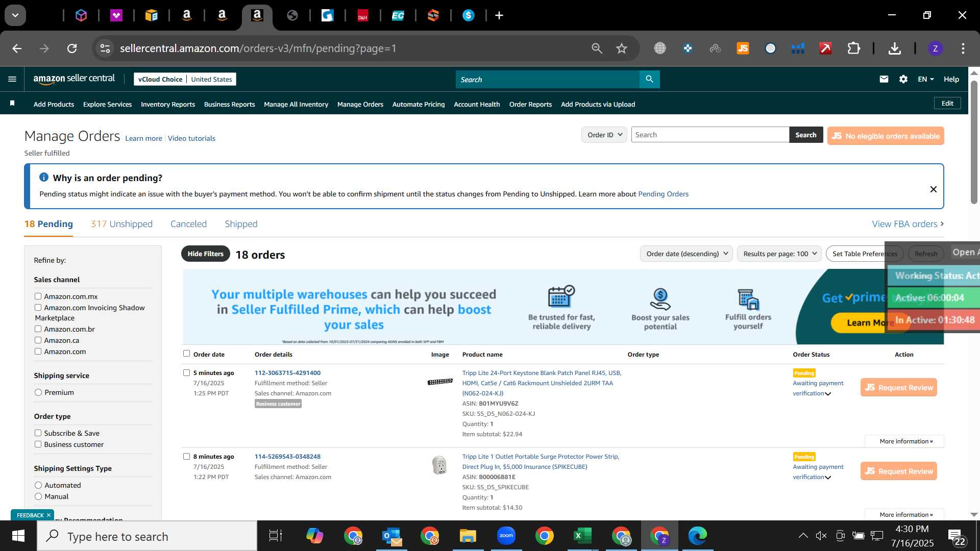Image resolution: width=980 pixels, height=551 pixels.
Task: Switch to the Shipped tab
Action: pyautogui.click(x=241, y=224)
